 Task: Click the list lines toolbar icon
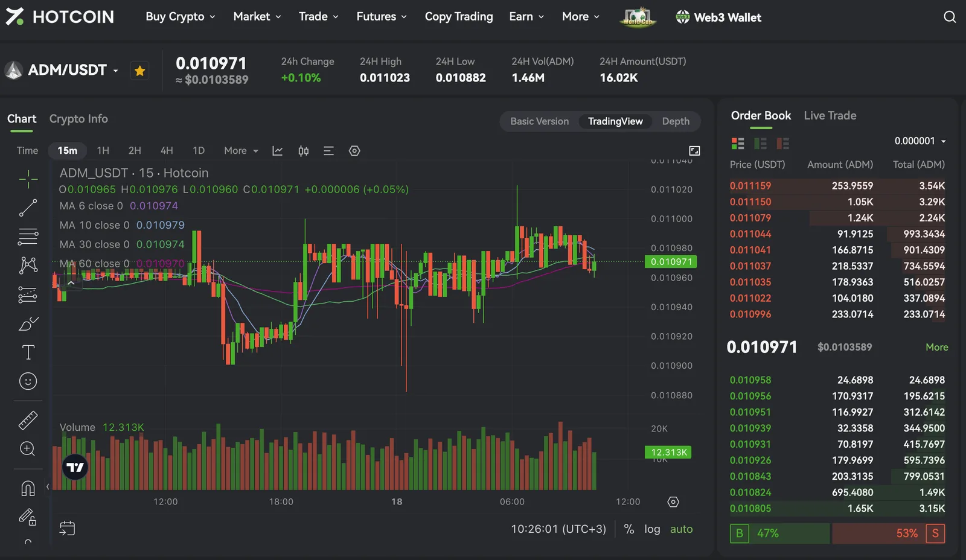tap(328, 151)
